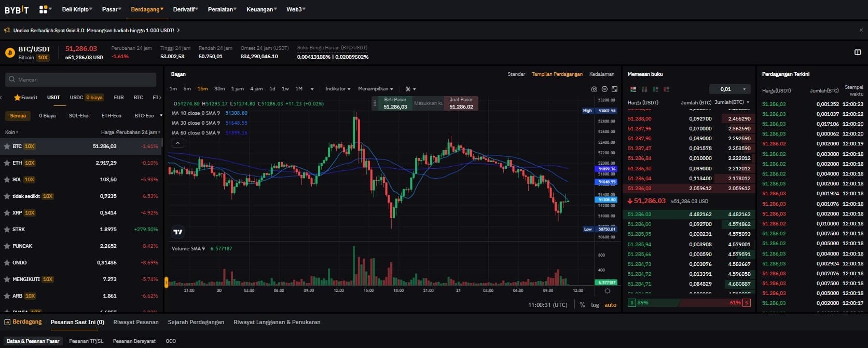Show only sell orders in order book

click(x=667, y=89)
